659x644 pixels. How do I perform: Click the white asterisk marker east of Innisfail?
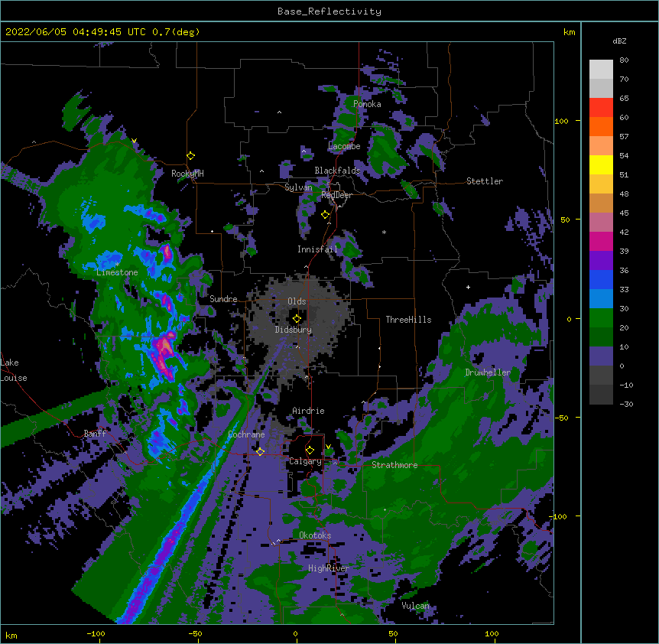coord(384,232)
